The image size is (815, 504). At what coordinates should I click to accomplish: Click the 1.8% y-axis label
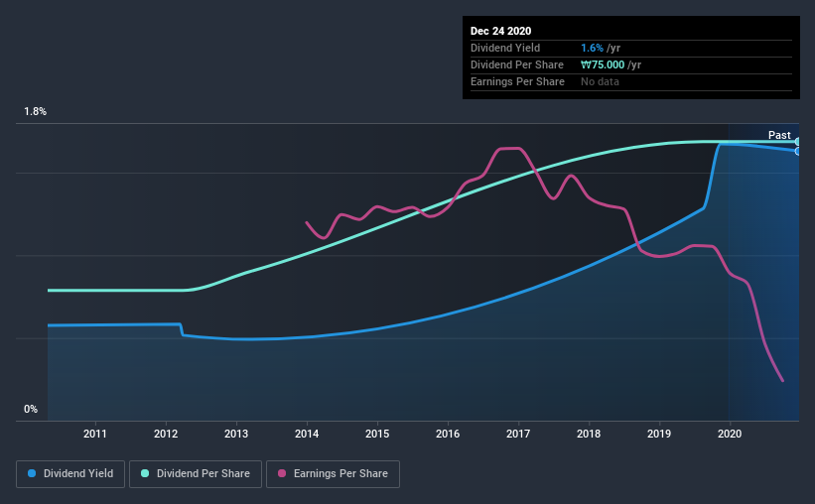point(36,112)
